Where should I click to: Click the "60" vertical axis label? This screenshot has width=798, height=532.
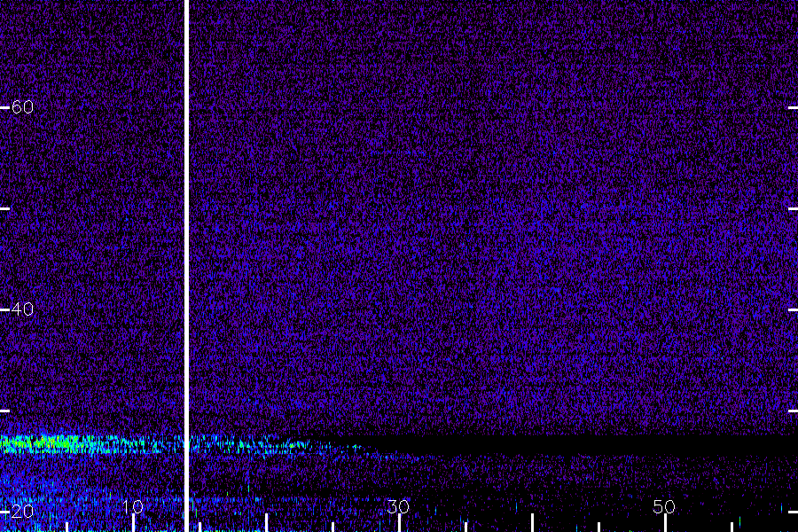[x=22, y=107]
